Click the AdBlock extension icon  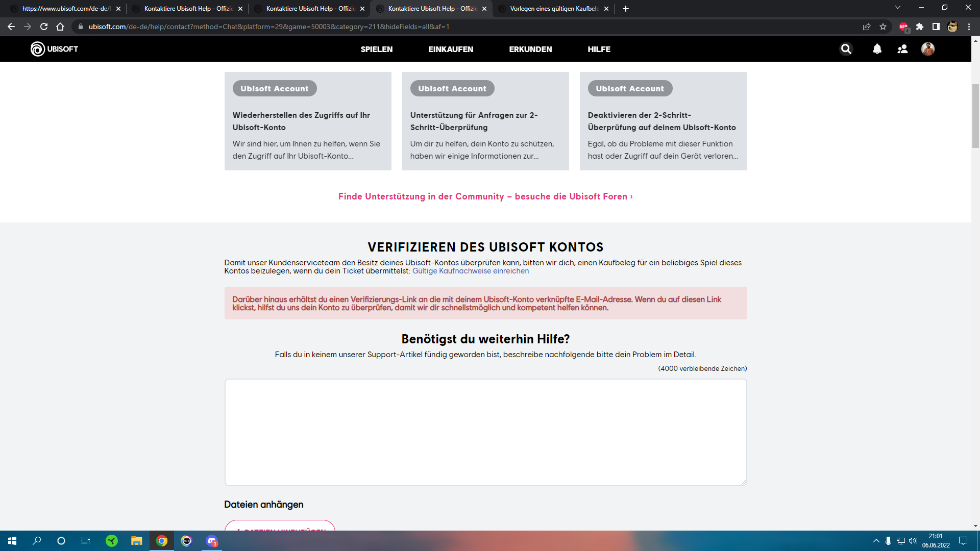903,27
